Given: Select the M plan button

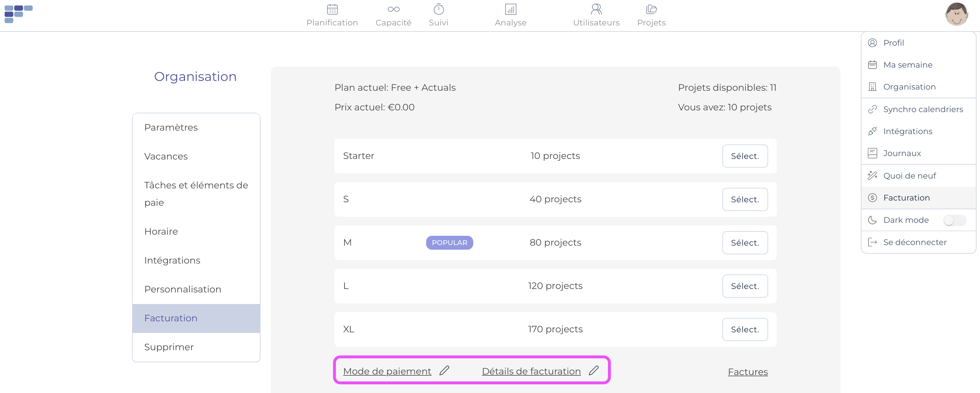Looking at the screenshot, I should pyautogui.click(x=745, y=243).
